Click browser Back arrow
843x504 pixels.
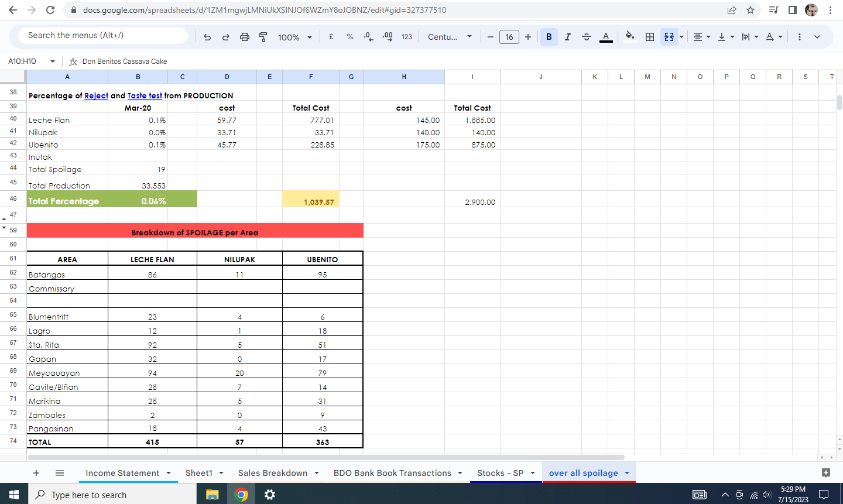coord(13,10)
